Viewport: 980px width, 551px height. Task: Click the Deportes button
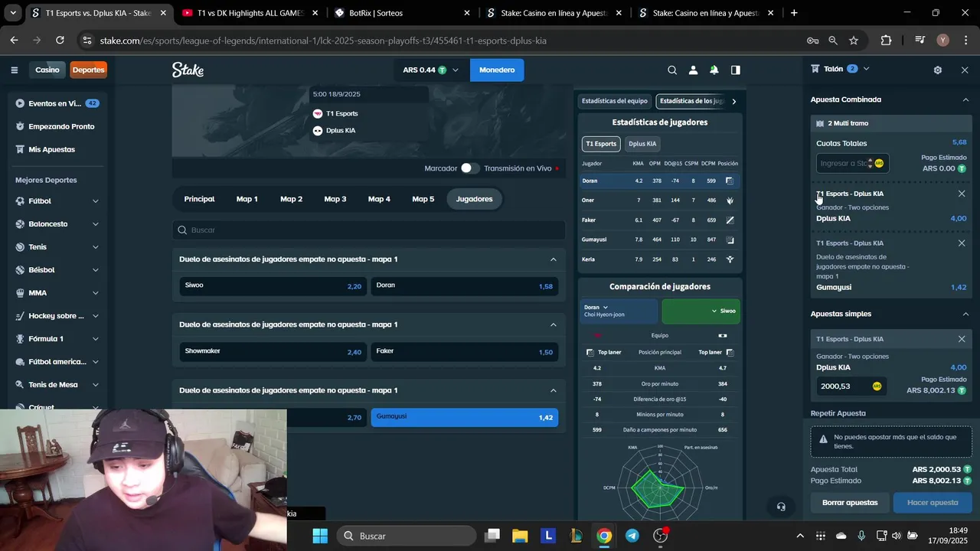point(88,70)
